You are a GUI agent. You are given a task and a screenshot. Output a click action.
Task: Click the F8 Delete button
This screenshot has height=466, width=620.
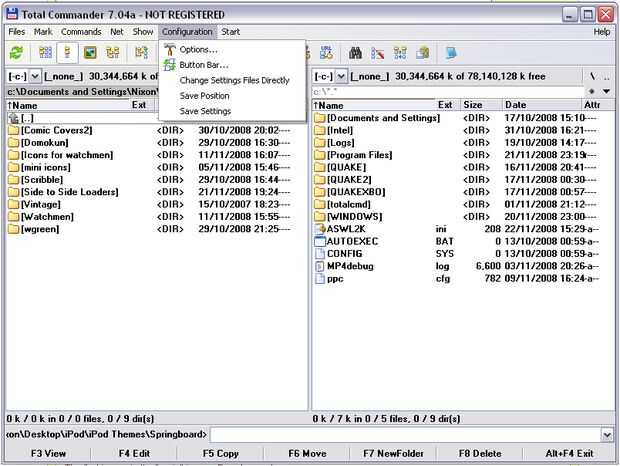tap(480, 453)
